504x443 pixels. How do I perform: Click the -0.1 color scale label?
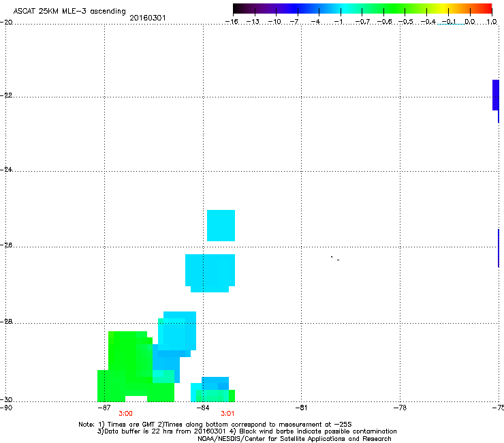tap(448, 22)
